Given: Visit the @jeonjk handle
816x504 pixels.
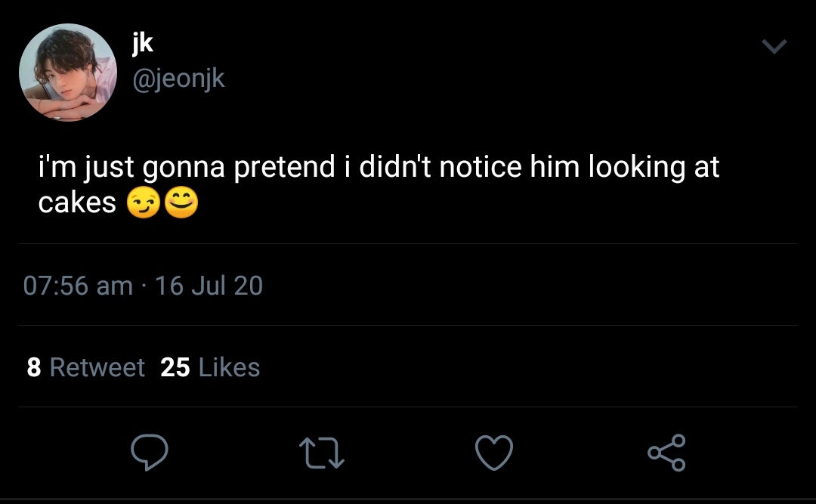Looking at the screenshot, I should 178,78.
